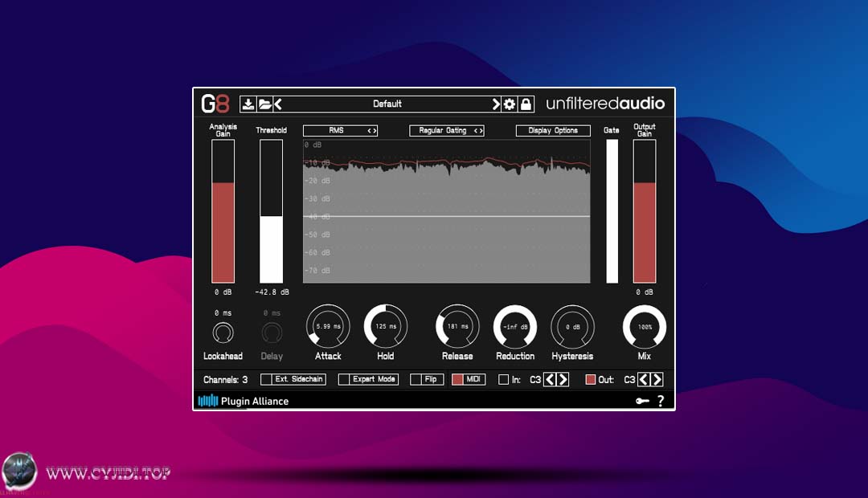Click the unfilteredaudio brand text
868x498 pixels.
[x=605, y=104]
